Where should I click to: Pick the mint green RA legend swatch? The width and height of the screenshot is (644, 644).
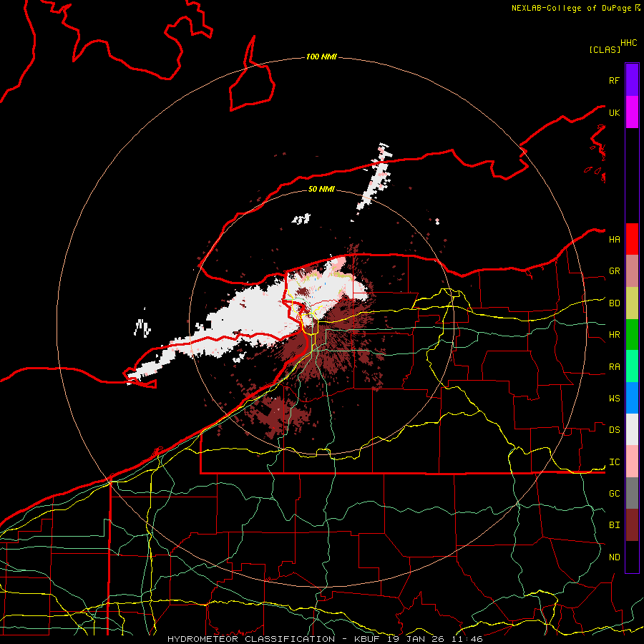point(632,366)
